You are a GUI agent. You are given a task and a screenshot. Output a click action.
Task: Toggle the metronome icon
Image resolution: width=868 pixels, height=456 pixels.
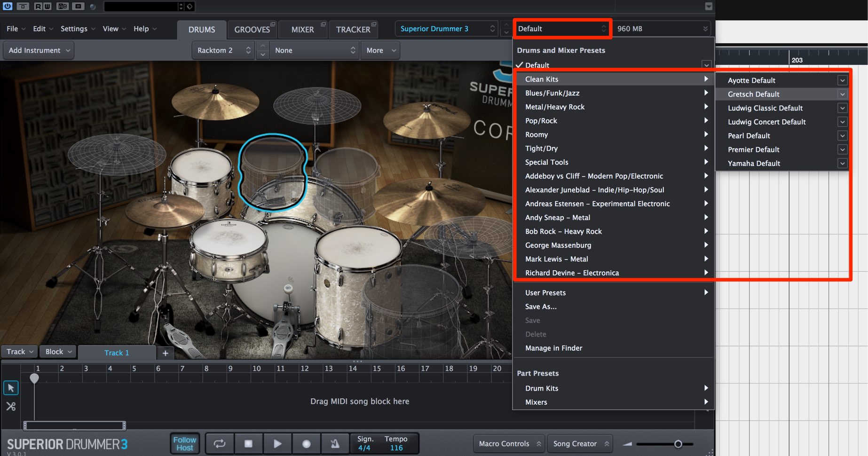coord(335,443)
